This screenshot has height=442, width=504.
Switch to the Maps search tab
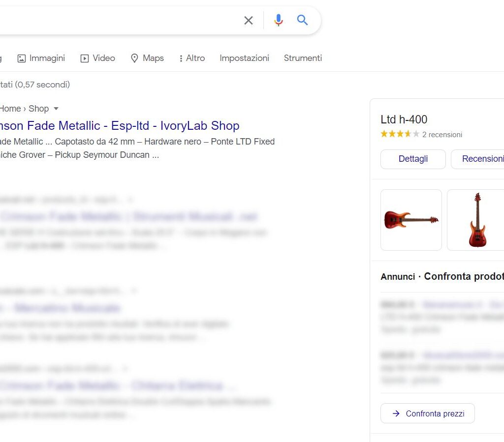pos(147,58)
